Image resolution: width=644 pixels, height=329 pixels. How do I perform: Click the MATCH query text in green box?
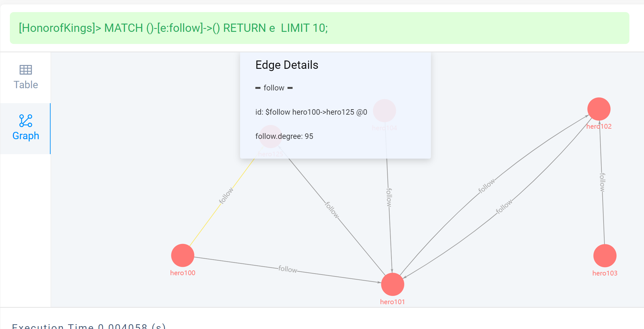[x=173, y=28]
